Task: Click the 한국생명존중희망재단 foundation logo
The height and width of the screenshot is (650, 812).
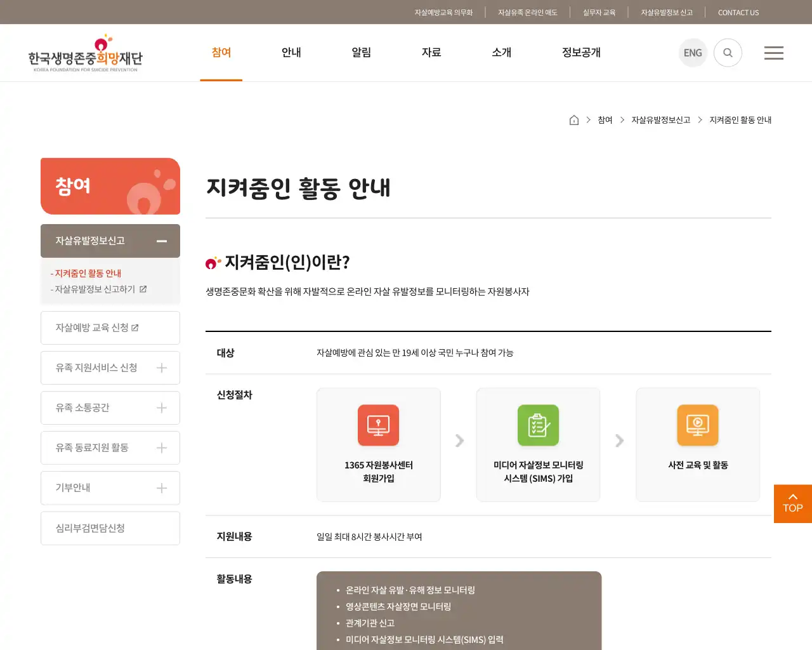Action: (x=86, y=53)
